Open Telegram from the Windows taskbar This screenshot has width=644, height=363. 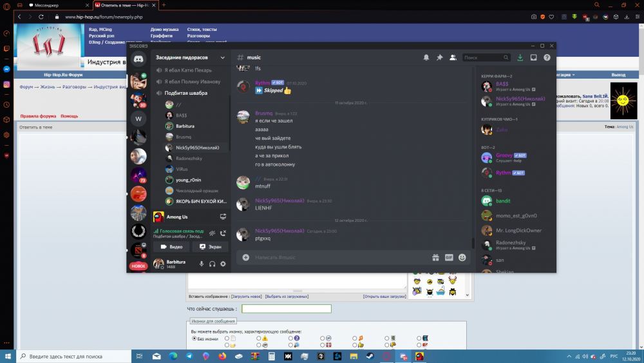(189, 357)
